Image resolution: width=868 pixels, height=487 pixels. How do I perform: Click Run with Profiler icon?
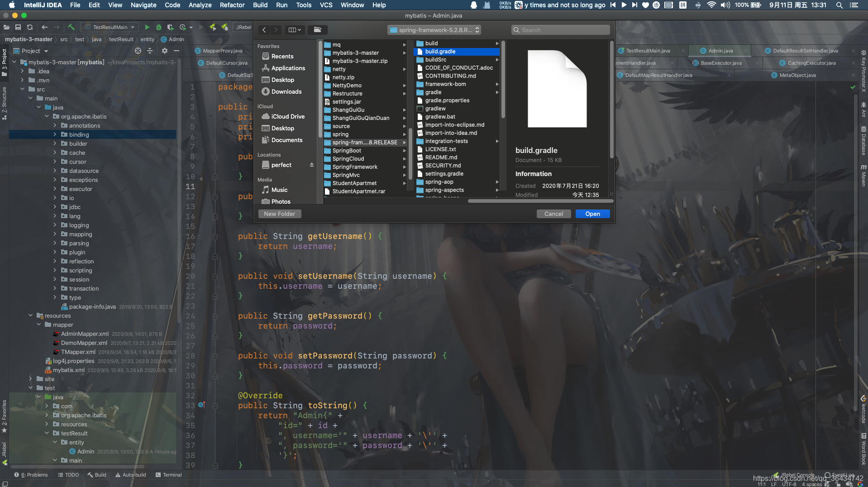coord(183,27)
